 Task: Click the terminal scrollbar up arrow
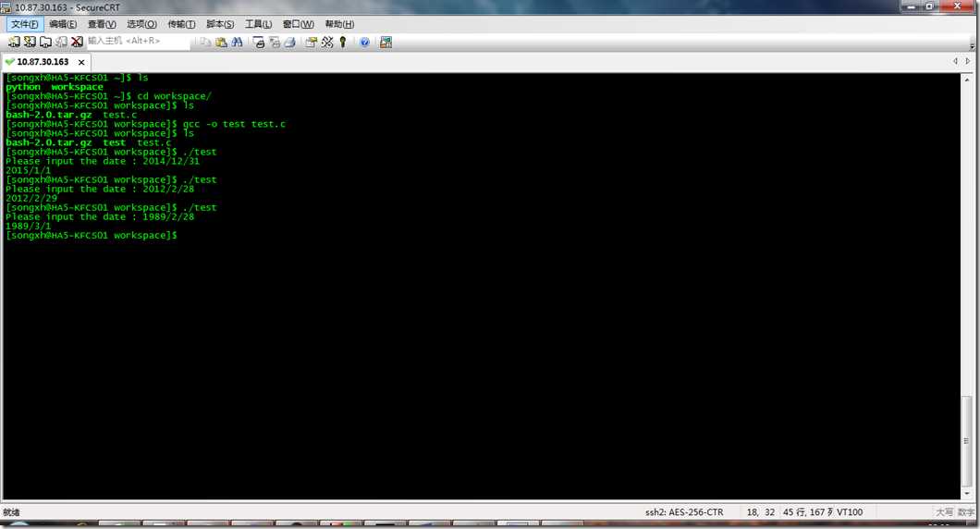tap(967, 79)
